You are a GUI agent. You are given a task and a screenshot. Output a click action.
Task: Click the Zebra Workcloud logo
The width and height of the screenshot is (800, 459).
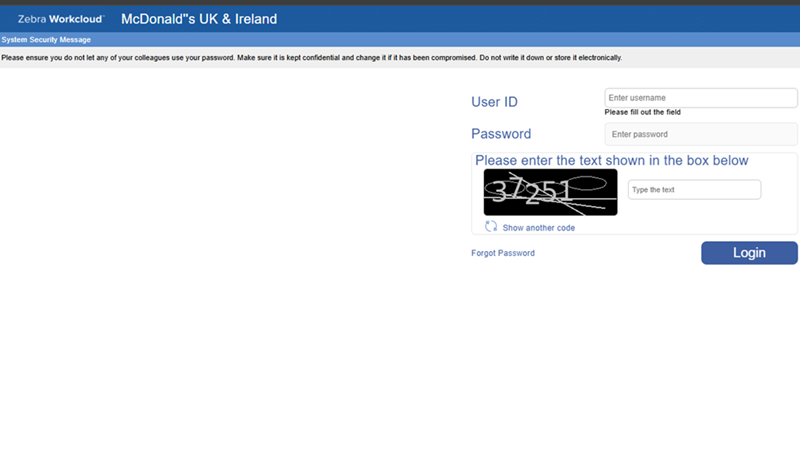(x=61, y=19)
